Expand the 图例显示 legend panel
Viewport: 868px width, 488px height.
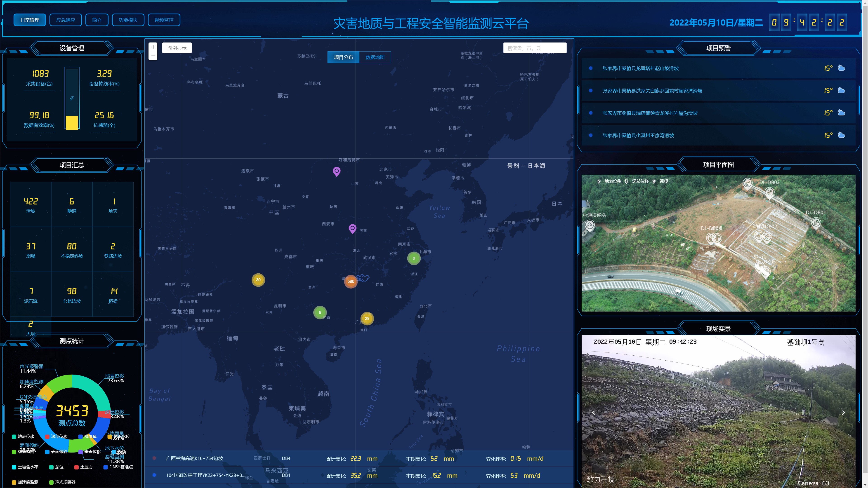[x=177, y=48]
